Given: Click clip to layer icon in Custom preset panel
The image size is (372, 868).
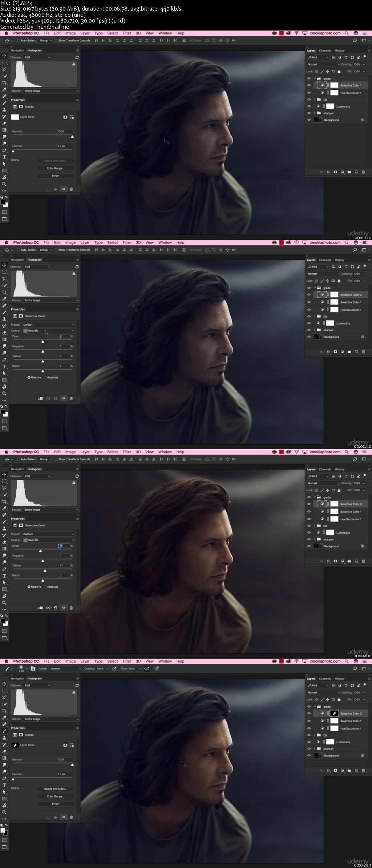Looking at the screenshot, I should (40, 607).
